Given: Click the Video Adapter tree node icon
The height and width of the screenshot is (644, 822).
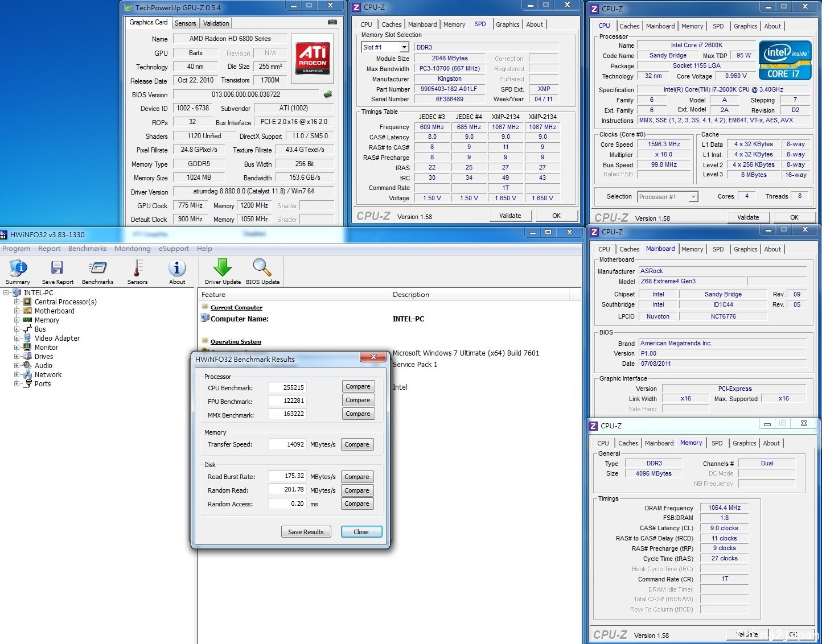Looking at the screenshot, I should pos(27,338).
